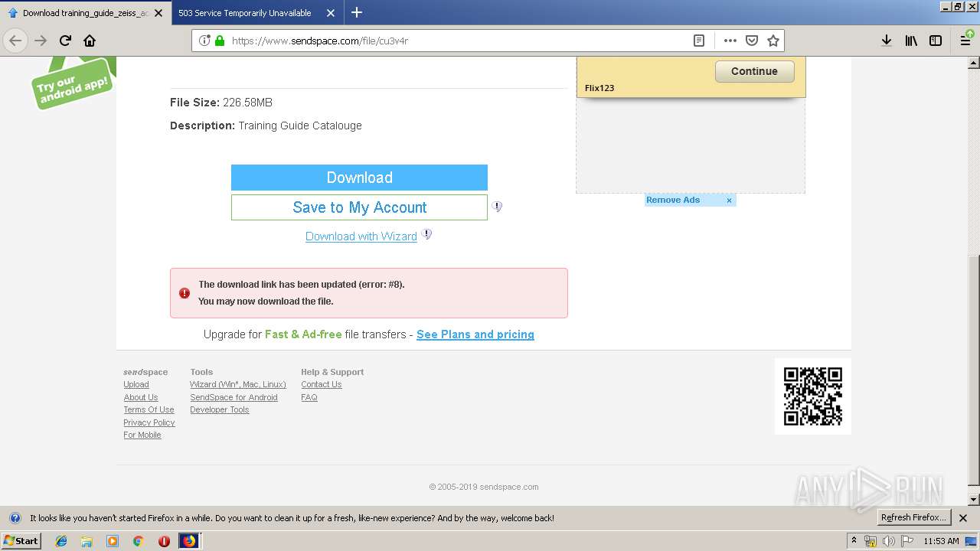Click the Continue button in the ad
The image size is (980, 551).
754,71
